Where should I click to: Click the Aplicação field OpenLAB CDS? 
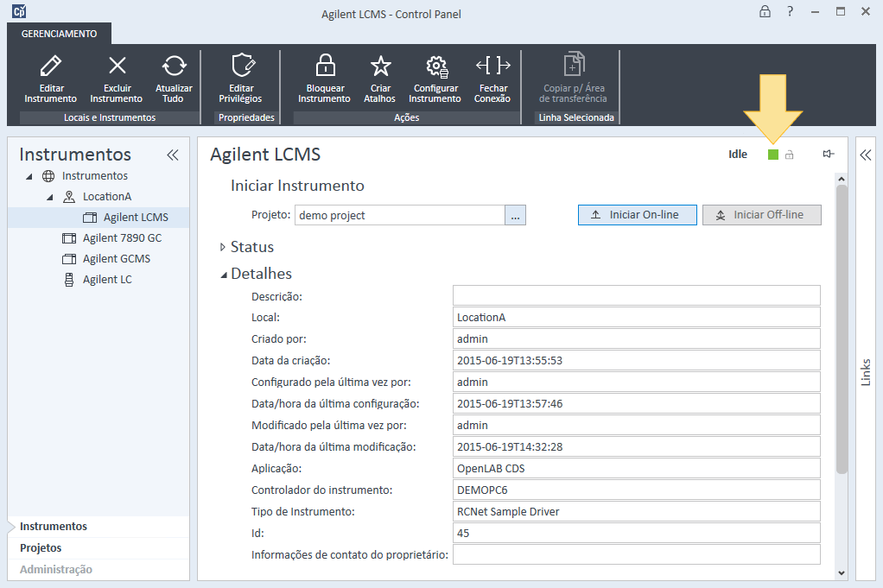pyautogui.click(x=637, y=469)
